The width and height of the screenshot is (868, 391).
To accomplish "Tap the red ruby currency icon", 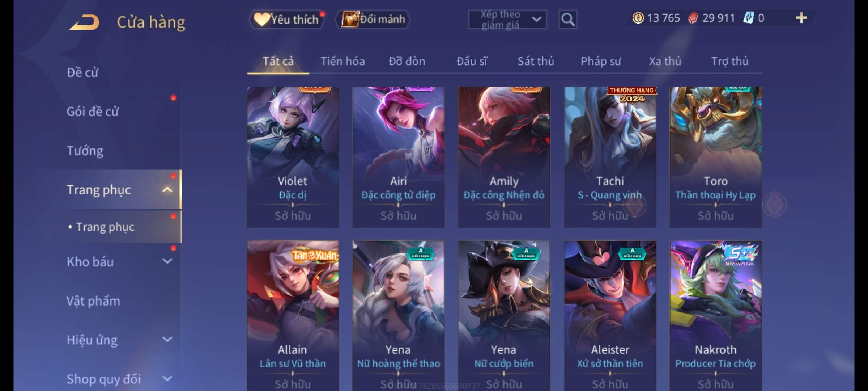I will tap(693, 18).
